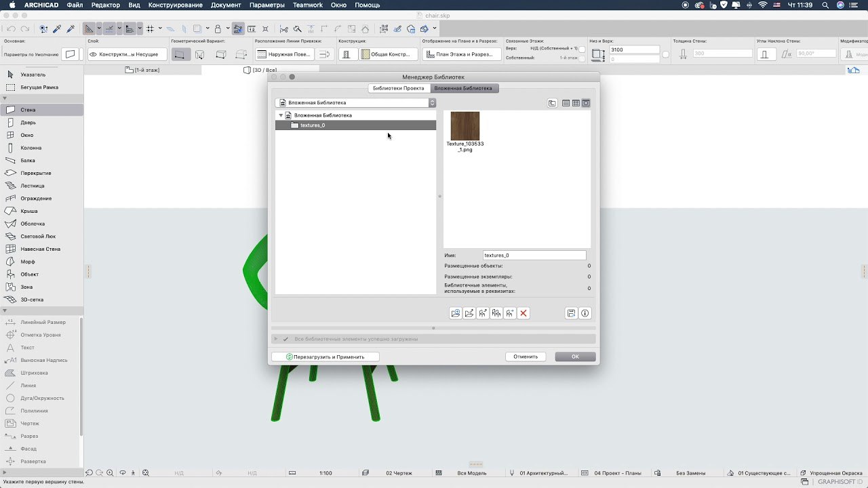
Task: Toggle the grid snap icon in toolbar
Action: [151, 29]
